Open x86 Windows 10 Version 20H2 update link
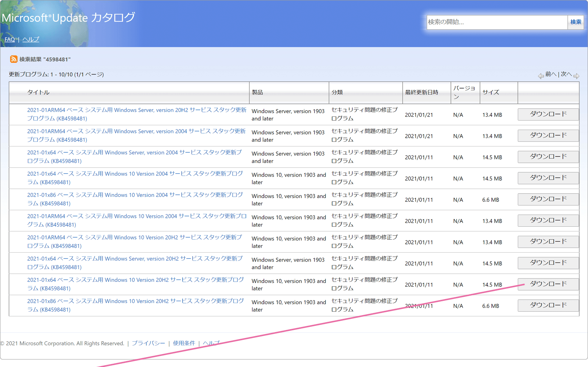Screen dimensions: 588x367 136,305
